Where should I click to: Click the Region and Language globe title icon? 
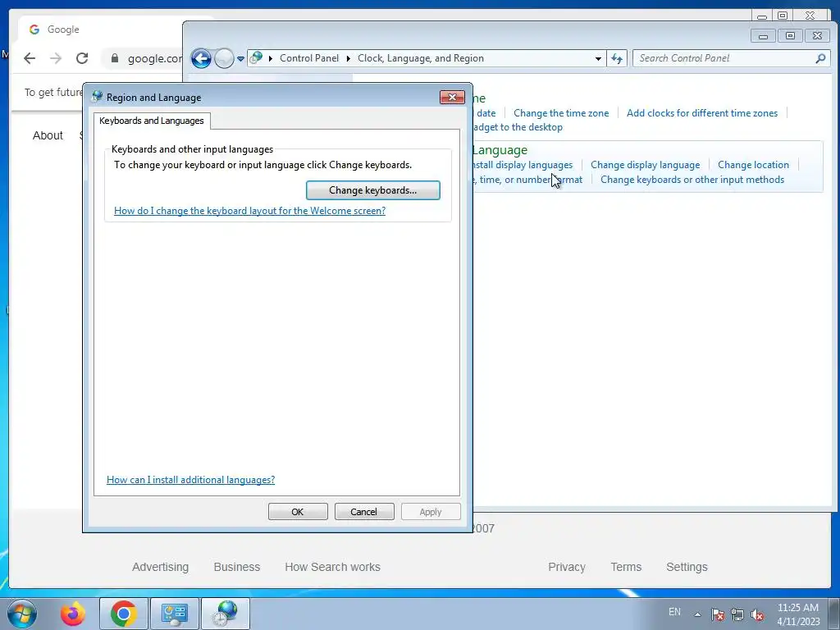click(97, 97)
